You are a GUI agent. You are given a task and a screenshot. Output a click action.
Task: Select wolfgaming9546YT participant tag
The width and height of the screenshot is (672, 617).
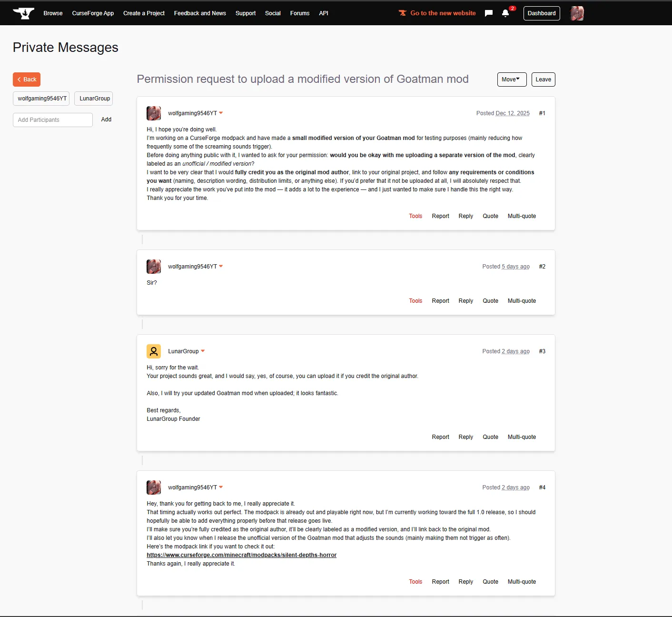[41, 99]
